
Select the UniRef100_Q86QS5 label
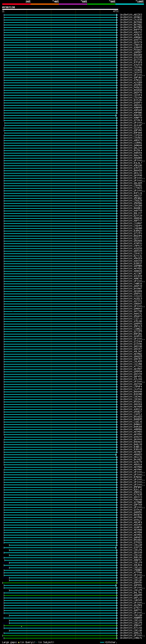pos(131,356)
